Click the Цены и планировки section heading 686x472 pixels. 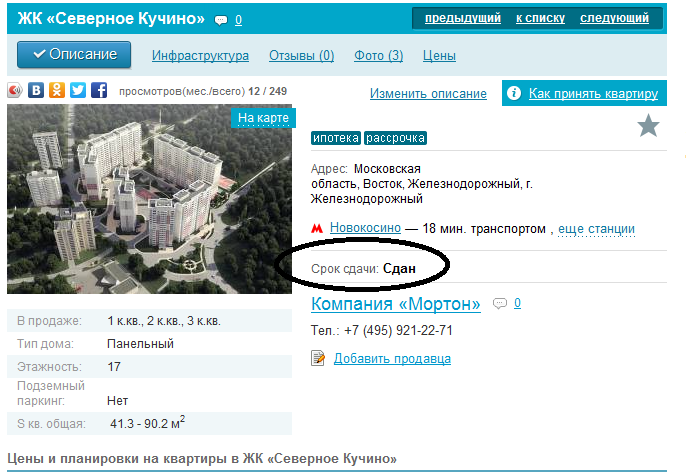202,458
